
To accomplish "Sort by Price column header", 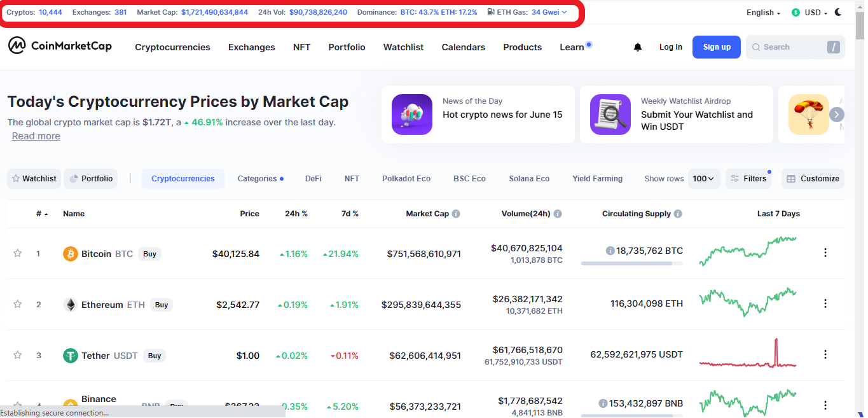I will [x=249, y=214].
